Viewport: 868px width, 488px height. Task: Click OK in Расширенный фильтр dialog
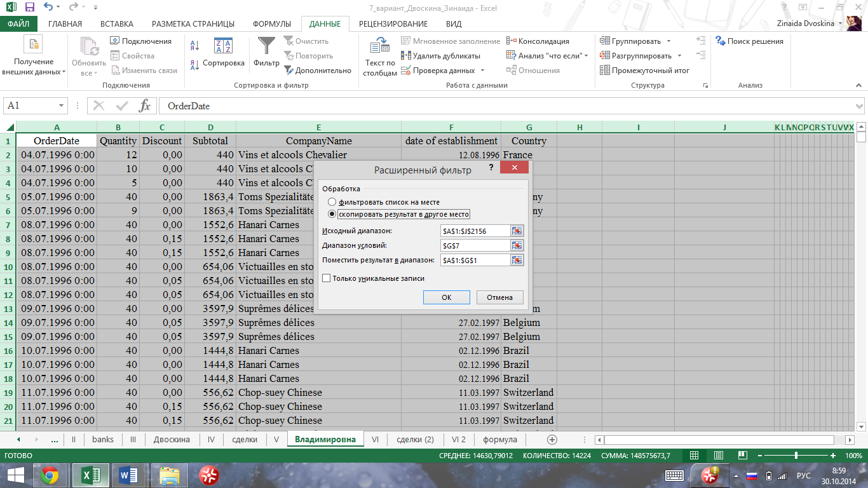(x=447, y=297)
